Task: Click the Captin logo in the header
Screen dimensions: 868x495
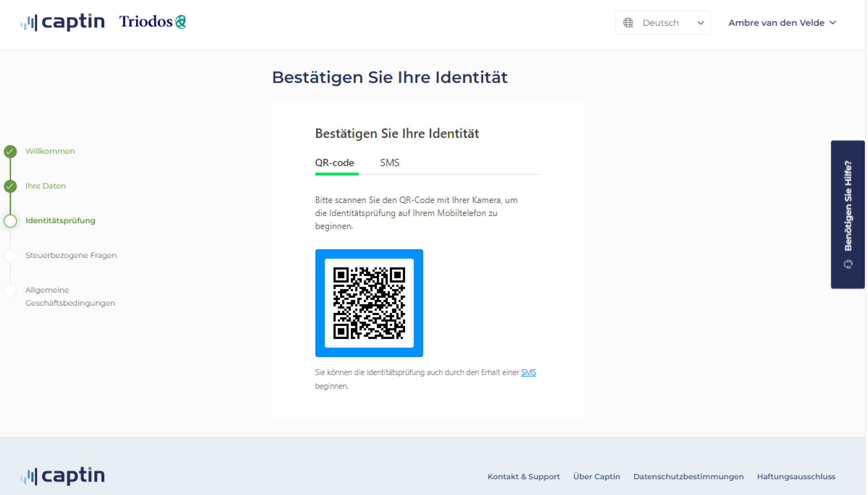Action: 63,22
